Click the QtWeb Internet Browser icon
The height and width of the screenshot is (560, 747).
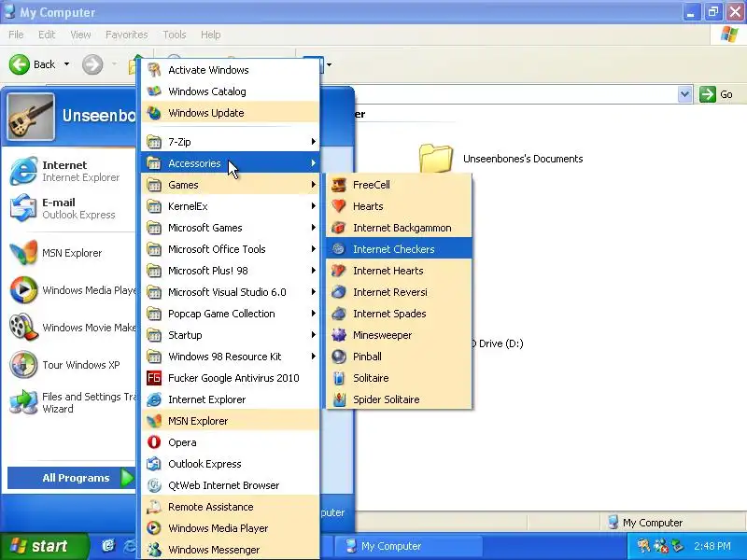(x=154, y=485)
